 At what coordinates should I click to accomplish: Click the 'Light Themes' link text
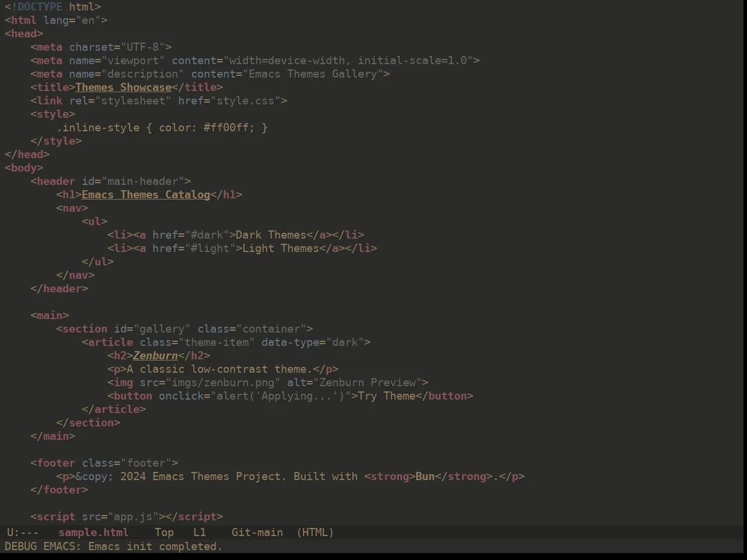(x=281, y=249)
